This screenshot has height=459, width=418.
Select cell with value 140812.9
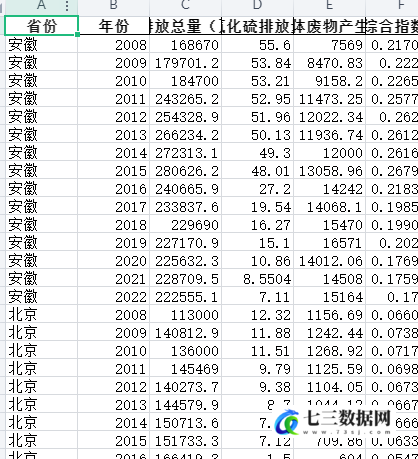[185, 333]
